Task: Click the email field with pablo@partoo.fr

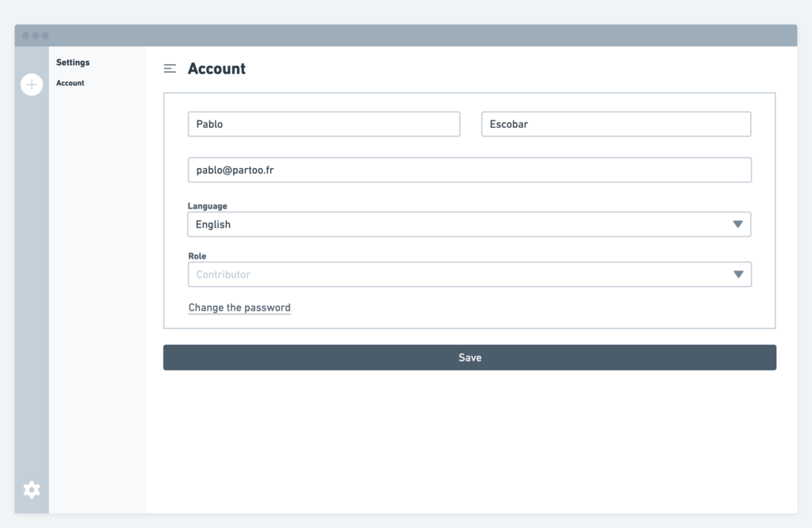Action: click(x=469, y=170)
